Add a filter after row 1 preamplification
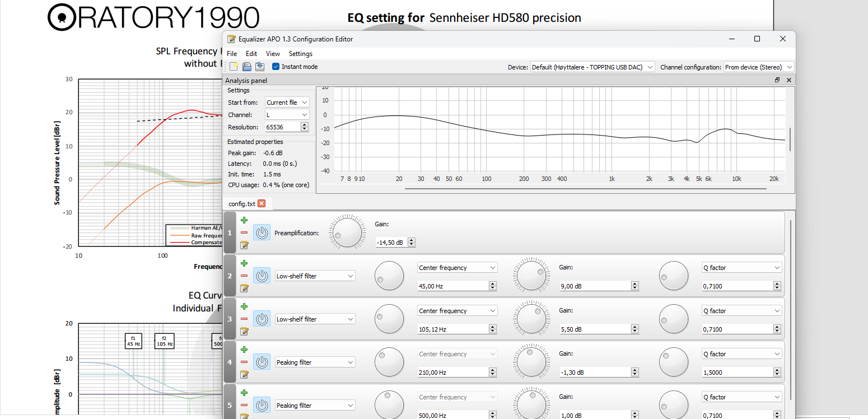The image size is (868, 419). [x=244, y=220]
